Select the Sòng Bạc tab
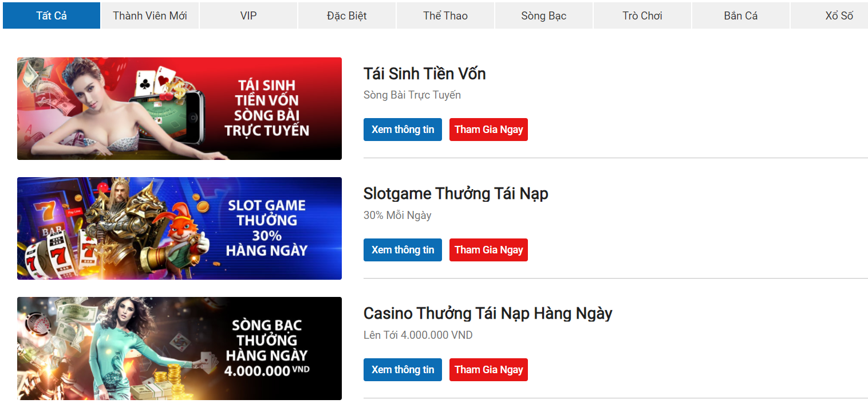This screenshot has height=411, width=868. pos(544,15)
